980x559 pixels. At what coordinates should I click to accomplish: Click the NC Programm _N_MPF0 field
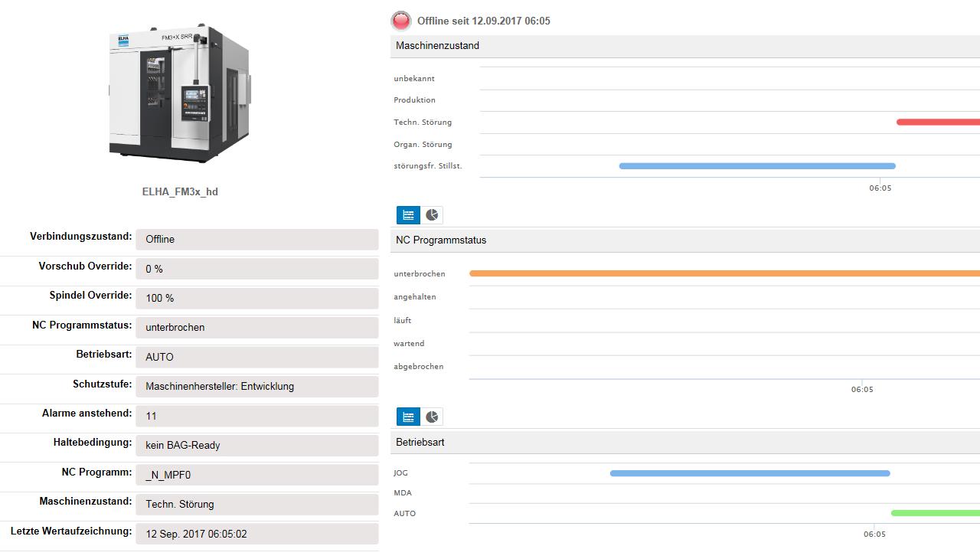257,475
